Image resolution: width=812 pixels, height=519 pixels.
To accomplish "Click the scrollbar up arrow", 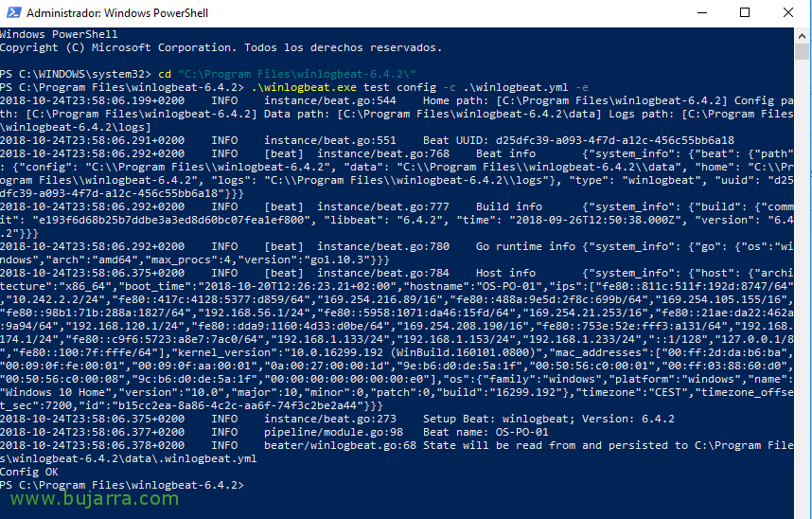I will 803,35.
